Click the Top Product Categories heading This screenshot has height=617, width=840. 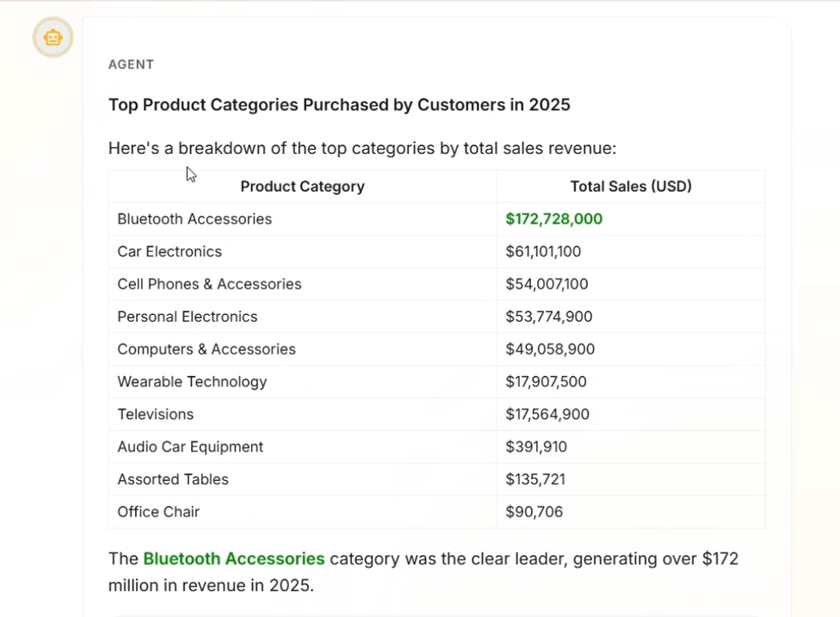[x=339, y=104]
